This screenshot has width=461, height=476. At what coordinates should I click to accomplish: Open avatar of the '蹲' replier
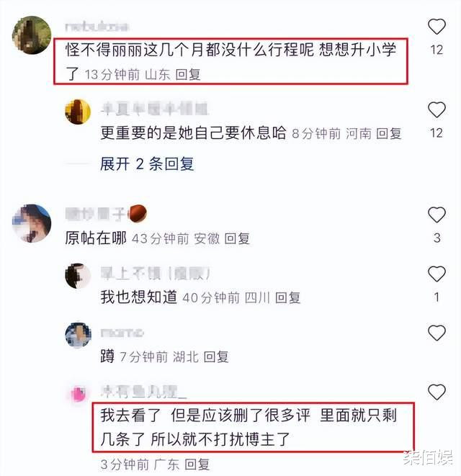click(79, 335)
